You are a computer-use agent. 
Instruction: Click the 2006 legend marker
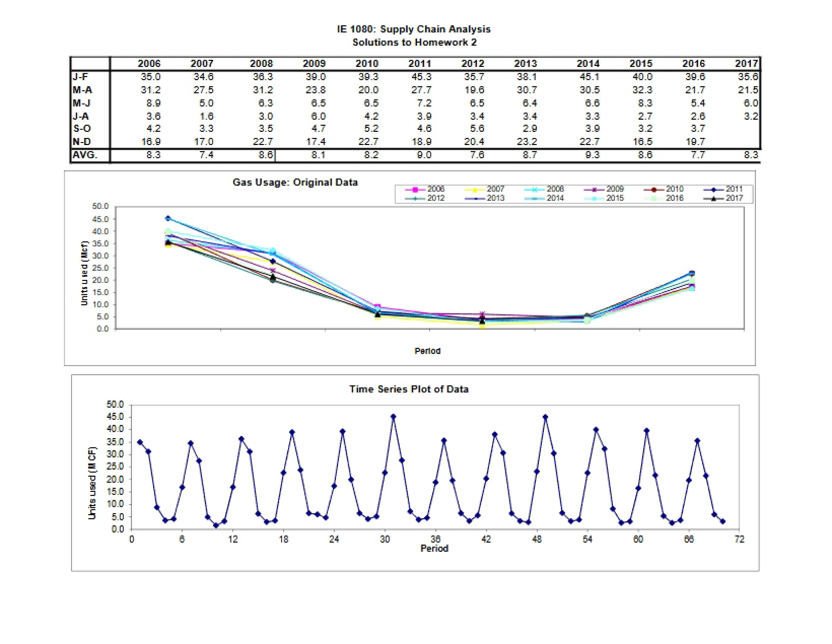pos(415,189)
